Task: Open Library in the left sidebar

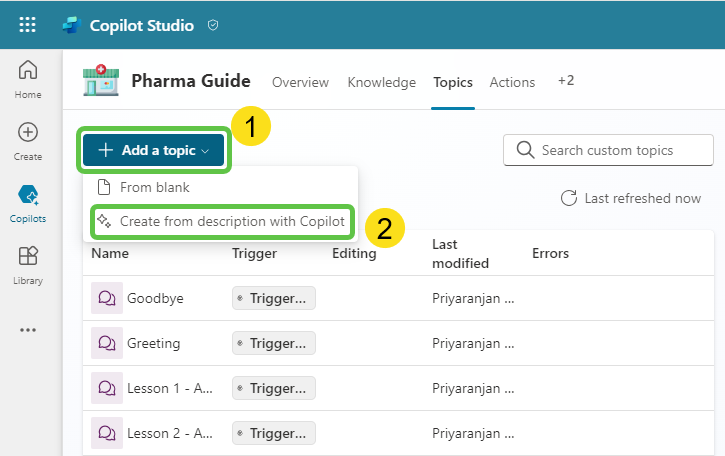Action: pos(28,265)
